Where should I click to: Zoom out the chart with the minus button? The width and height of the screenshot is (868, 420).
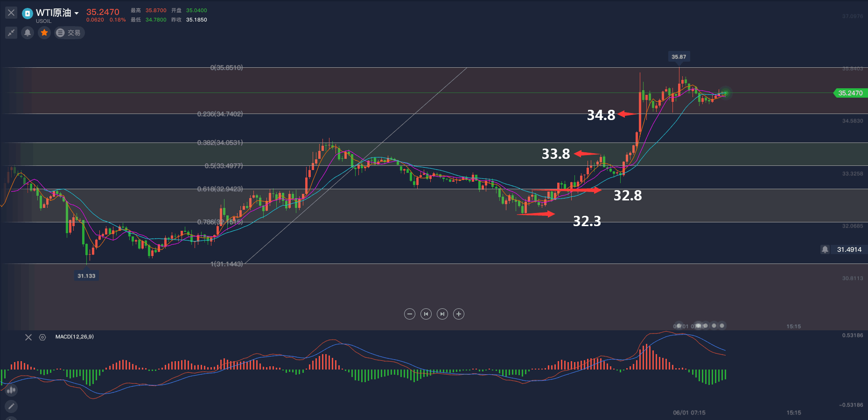pyautogui.click(x=410, y=314)
